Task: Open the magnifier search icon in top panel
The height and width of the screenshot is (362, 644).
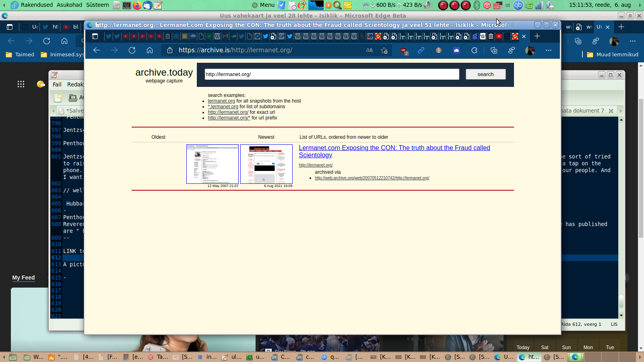Action: tap(338, 5)
